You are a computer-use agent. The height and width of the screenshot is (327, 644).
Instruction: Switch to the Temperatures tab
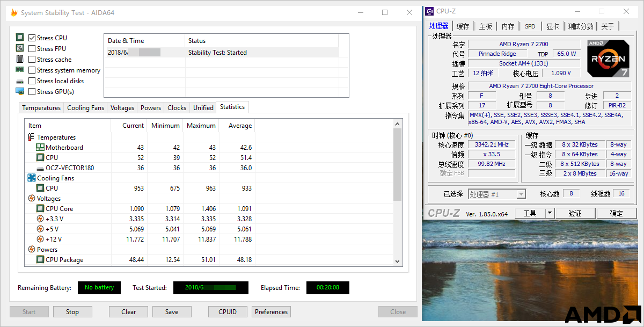[x=41, y=108]
